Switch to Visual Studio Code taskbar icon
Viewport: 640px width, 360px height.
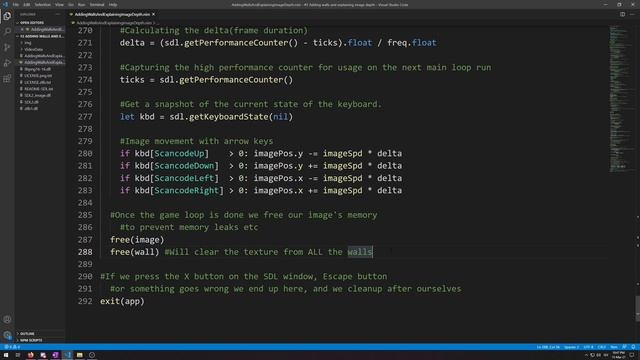pyautogui.click(x=67, y=355)
